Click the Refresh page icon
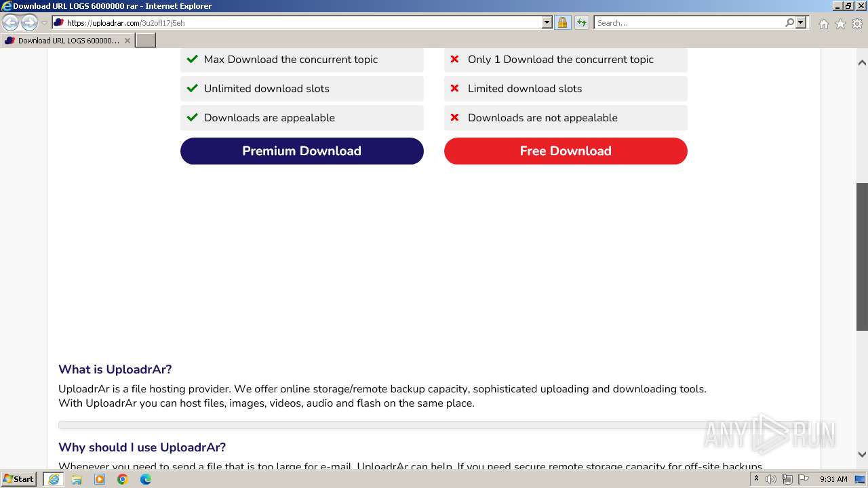 point(582,23)
